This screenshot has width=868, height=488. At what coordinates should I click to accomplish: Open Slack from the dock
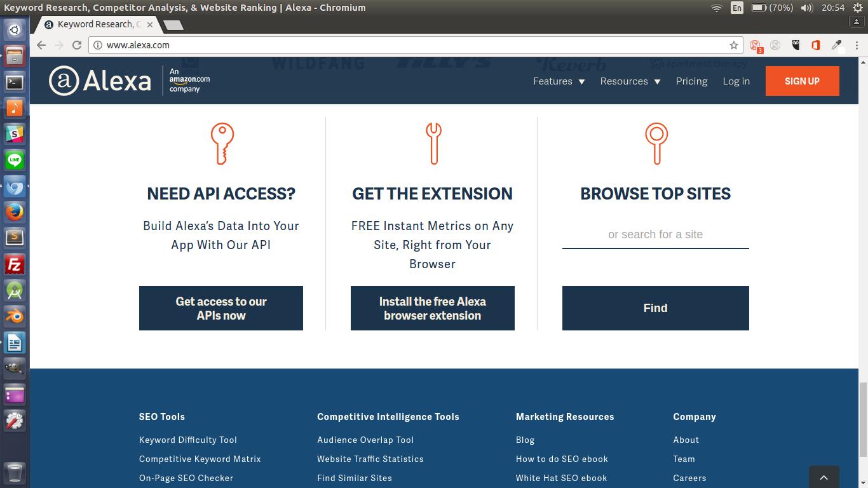click(x=15, y=133)
